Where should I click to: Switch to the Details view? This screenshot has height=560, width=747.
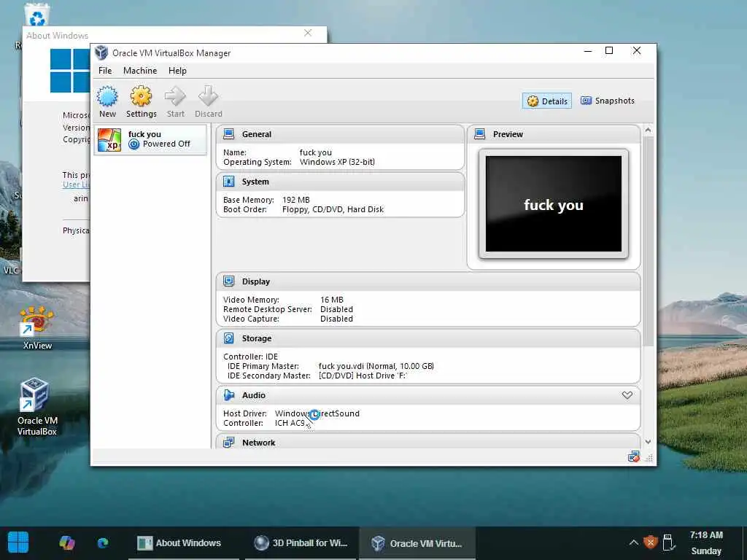(547, 101)
